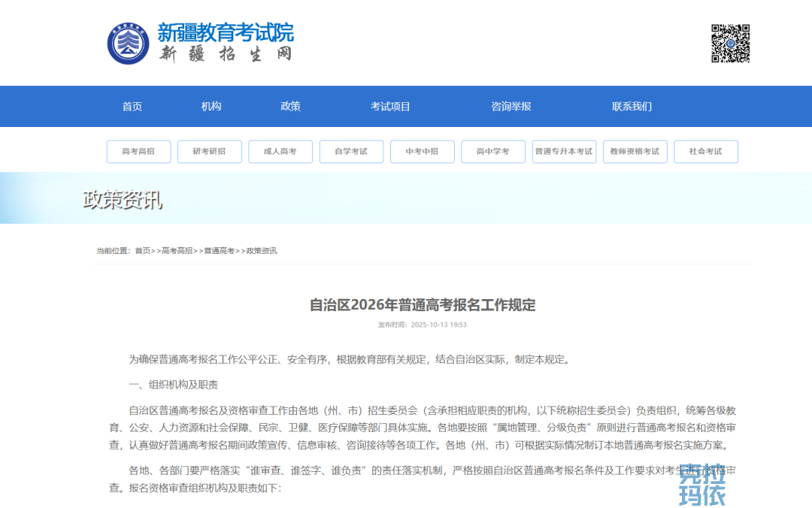Open the 教师资格考试 category button
The width and height of the screenshot is (812, 508).
click(635, 152)
